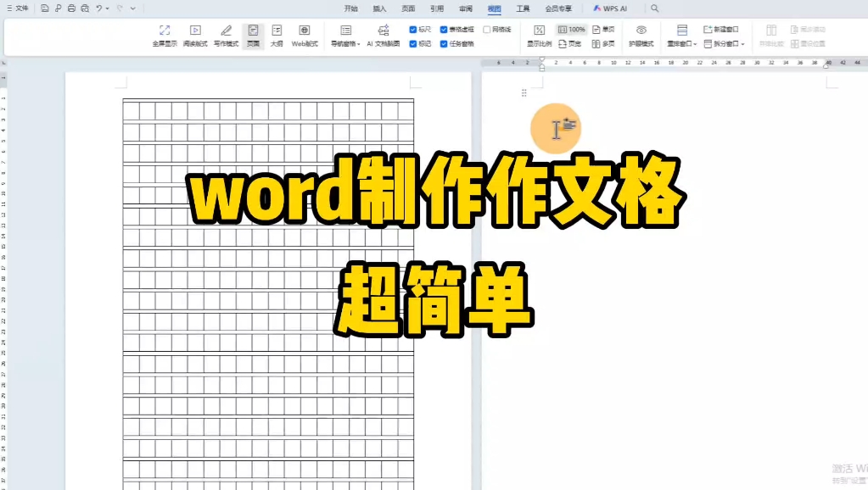
Task: Enable 护眼模式 eye protection mode
Action: click(641, 34)
